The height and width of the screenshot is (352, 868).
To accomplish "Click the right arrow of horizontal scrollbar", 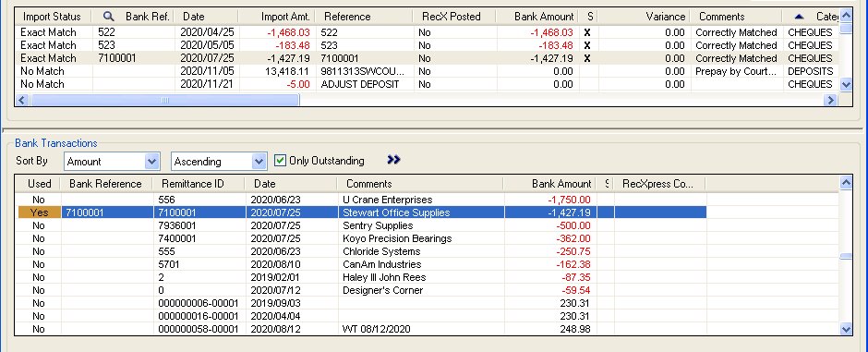I will pyautogui.click(x=830, y=100).
